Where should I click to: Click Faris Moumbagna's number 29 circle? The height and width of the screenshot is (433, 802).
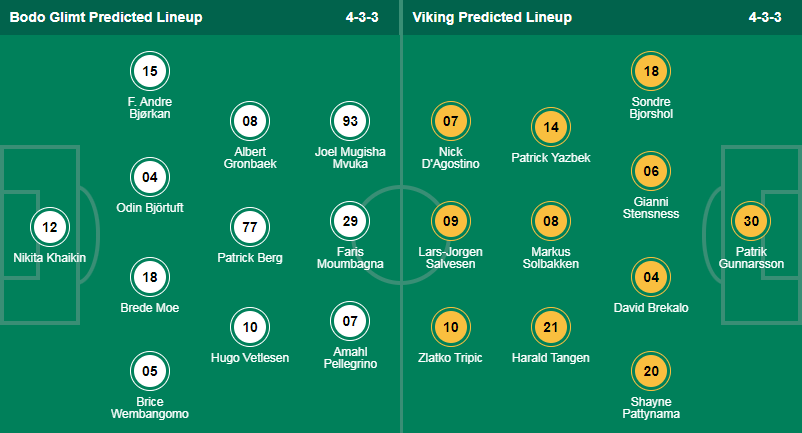(x=350, y=221)
